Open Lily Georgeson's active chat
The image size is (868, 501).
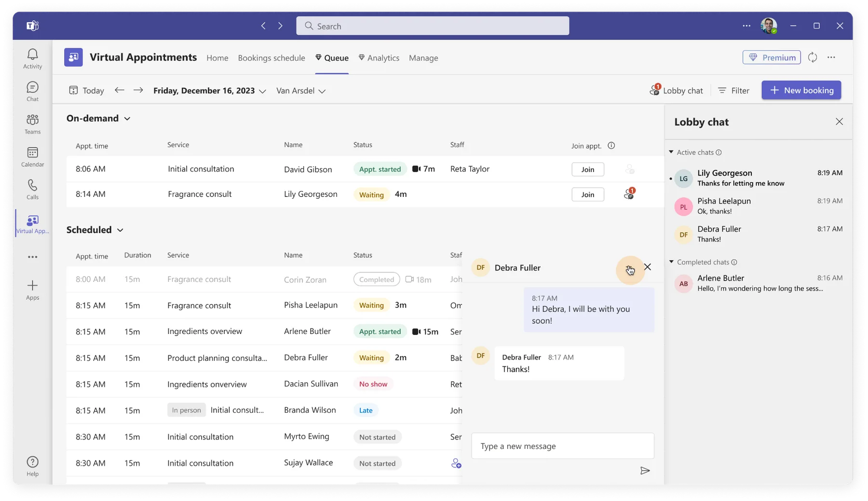[x=758, y=178]
